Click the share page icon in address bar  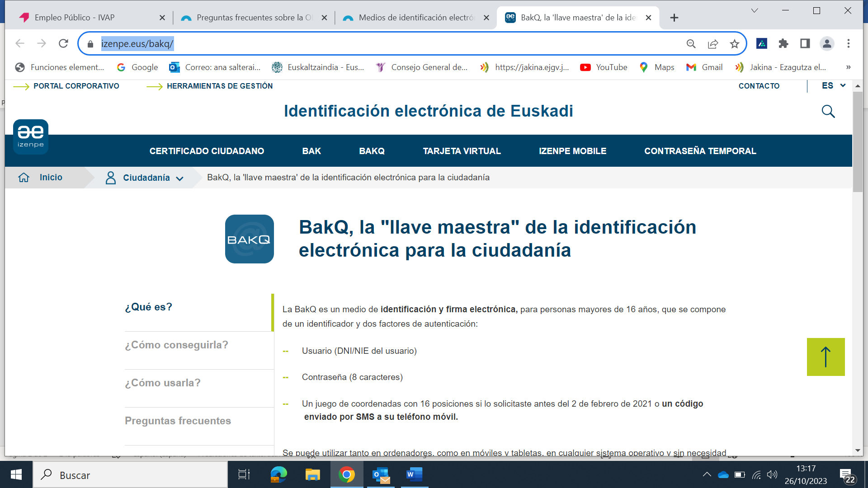click(713, 44)
